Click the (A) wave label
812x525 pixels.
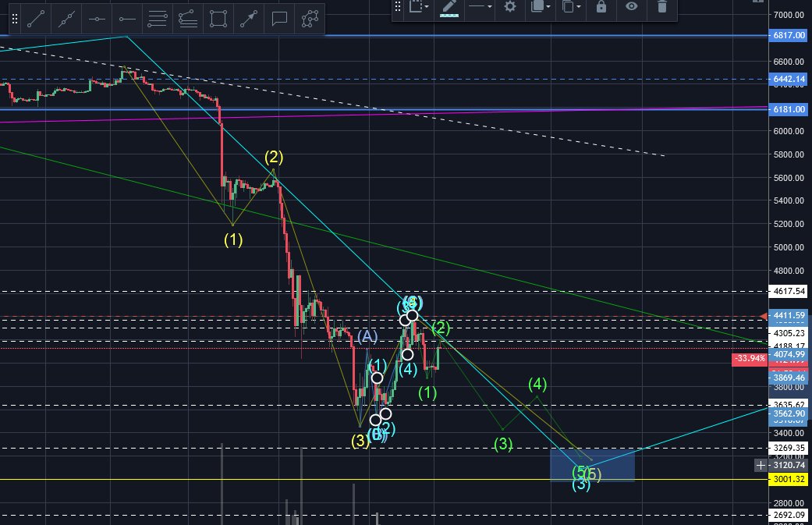367,336
